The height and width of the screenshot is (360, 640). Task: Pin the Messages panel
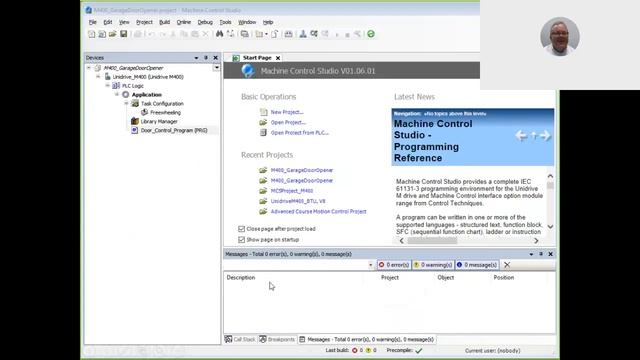click(541, 254)
